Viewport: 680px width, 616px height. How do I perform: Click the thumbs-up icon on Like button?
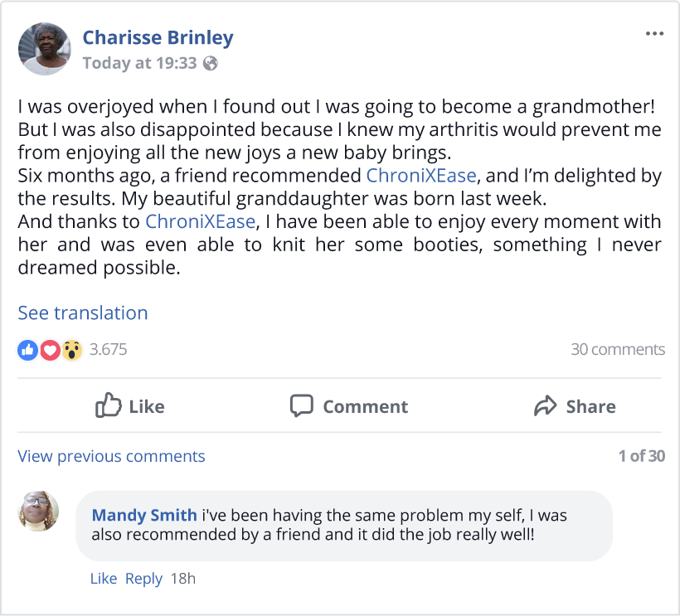tap(109, 405)
